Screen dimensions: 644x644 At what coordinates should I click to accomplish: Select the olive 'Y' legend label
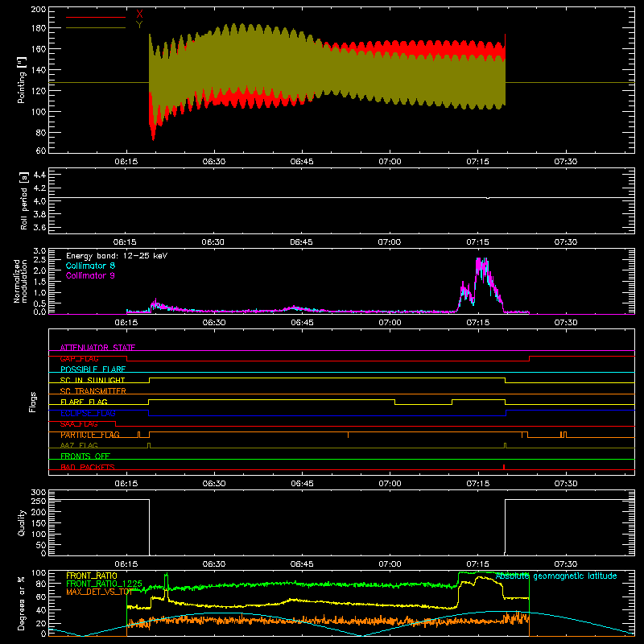(x=139, y=25)
